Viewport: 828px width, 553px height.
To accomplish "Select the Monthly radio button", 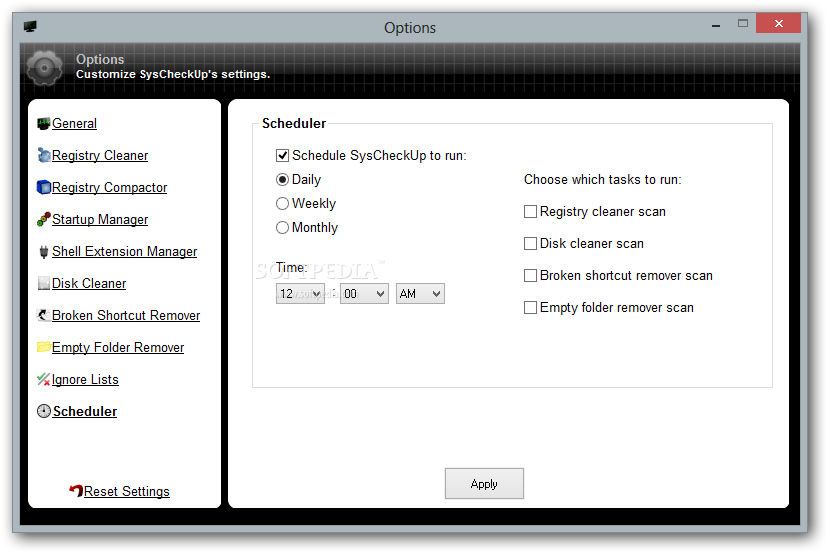I will tap(283, 228).
